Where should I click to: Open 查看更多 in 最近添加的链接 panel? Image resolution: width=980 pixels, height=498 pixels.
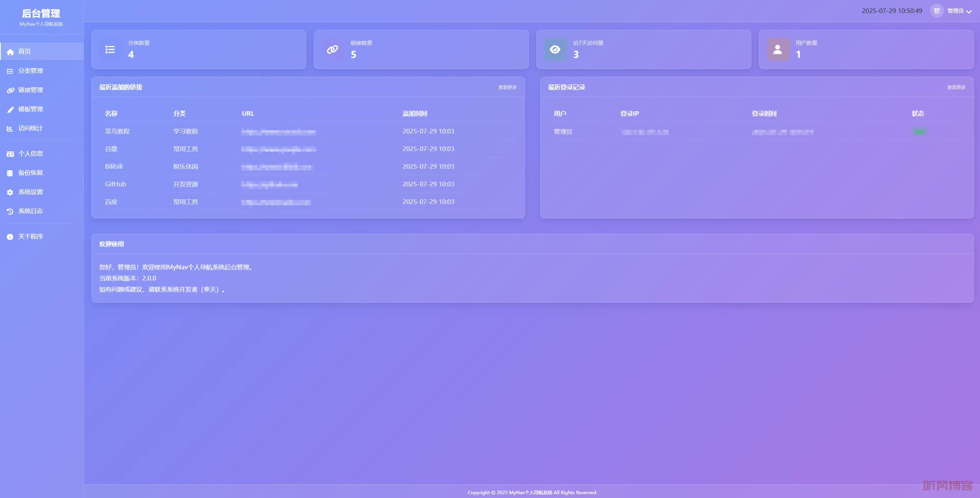coord(507,87)
